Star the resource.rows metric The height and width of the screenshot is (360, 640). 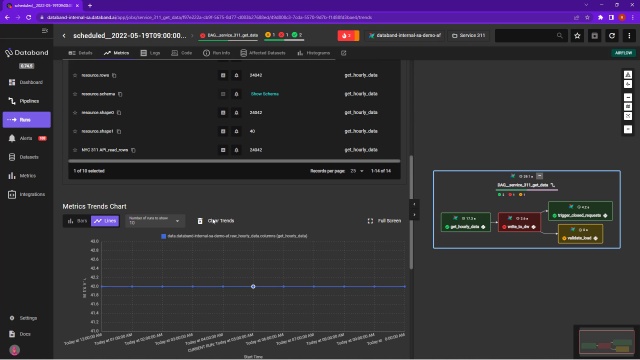[75, 75]
